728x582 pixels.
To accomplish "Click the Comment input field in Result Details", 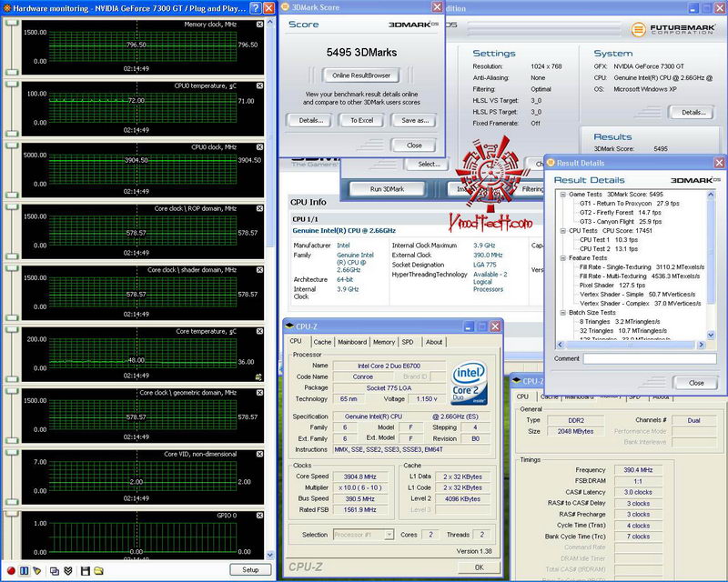I will 650,359.
